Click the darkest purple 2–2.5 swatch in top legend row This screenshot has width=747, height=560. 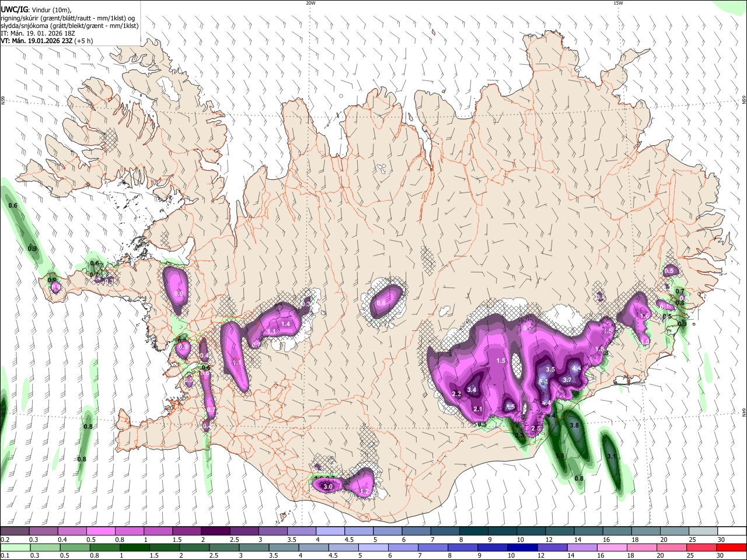coord(215,531)
